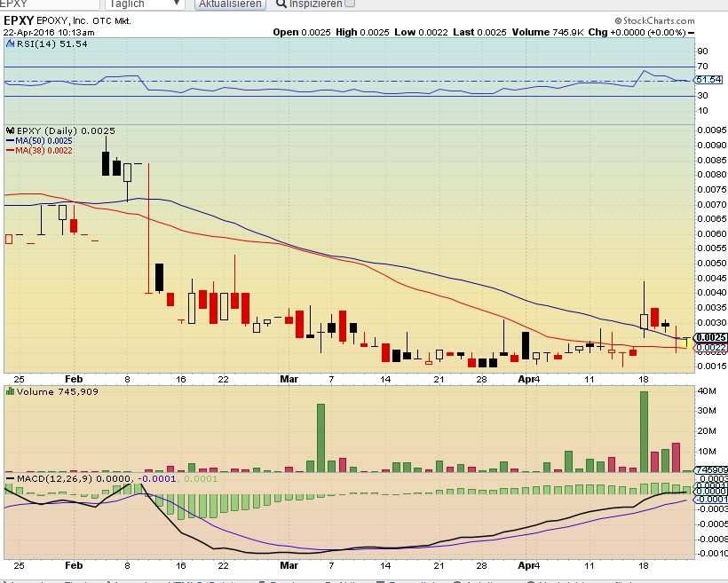
Task: Click the red 0.0022 MA tag on price axis
Action: pyautogui.click(x=710, y=348)
